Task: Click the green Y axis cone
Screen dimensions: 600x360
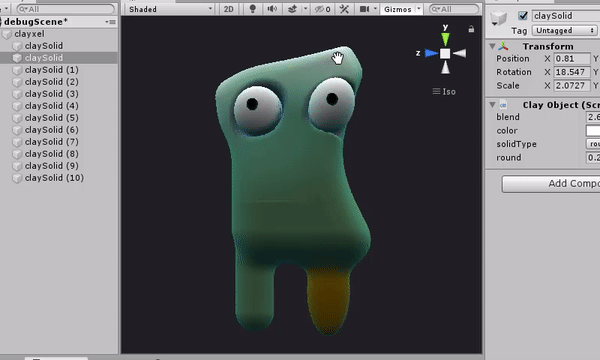Action: tap(445, 39)
